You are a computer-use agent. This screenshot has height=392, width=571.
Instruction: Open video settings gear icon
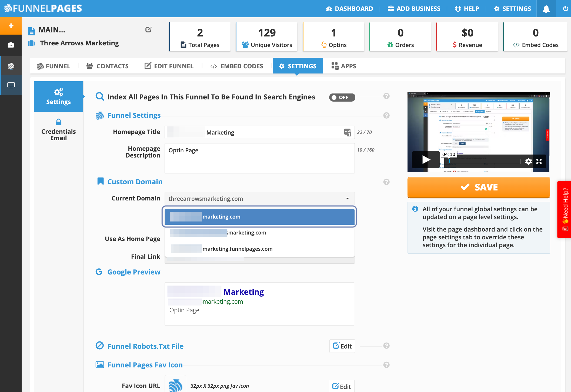coord(528,162)
